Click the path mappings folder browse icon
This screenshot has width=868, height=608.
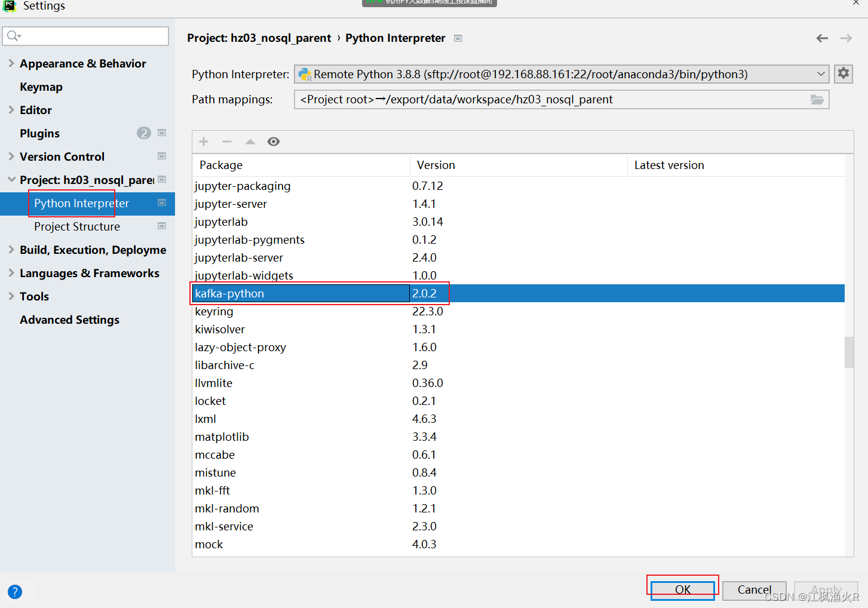(x=817, y=100)
